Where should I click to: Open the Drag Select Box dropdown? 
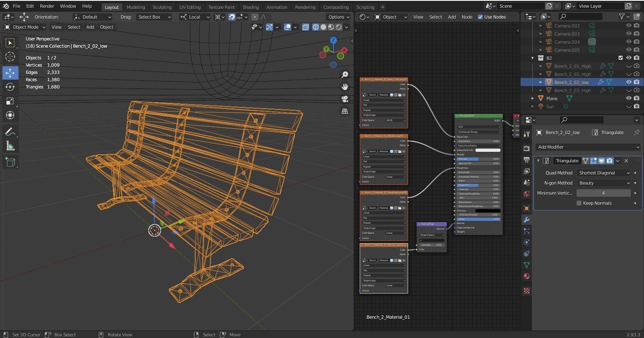154,17
